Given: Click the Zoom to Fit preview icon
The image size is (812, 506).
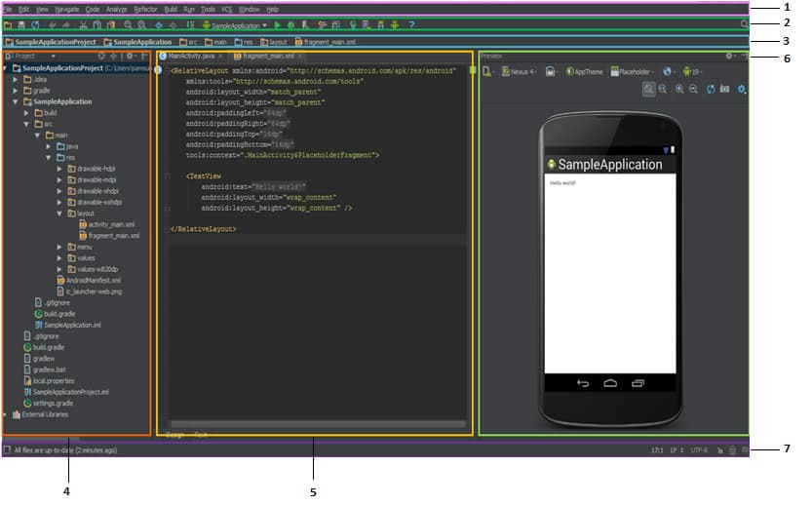Looking at the screenshot, I should pos(648,89).
